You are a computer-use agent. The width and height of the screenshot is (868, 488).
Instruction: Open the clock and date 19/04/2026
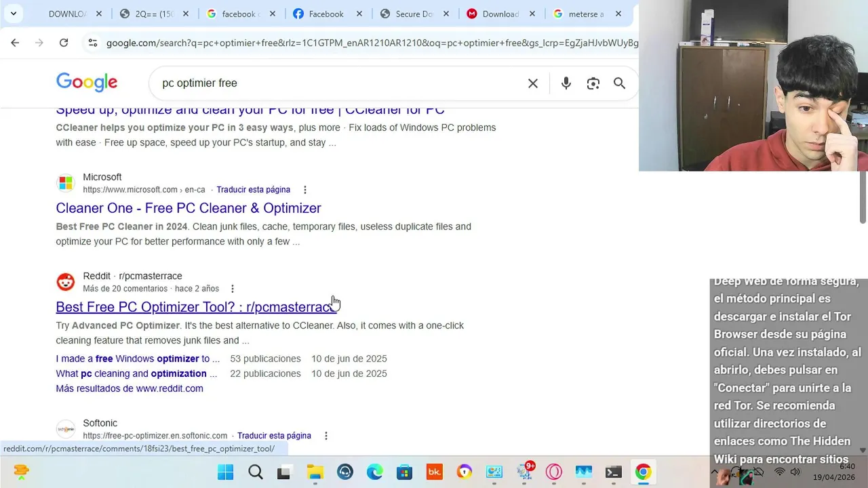[x=835, y=472]
